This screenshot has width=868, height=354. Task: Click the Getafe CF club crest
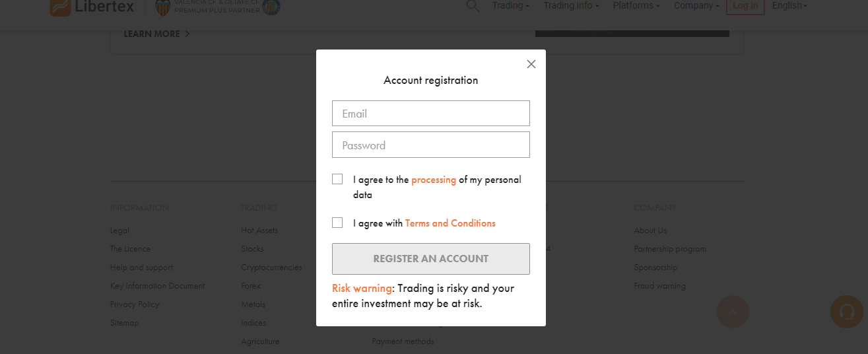point(271,7)
